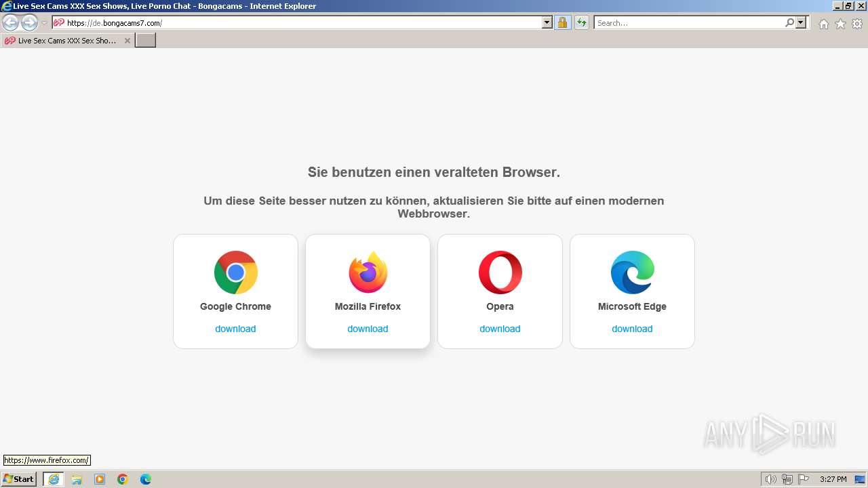Click the Mozilla Firefox label text
Screen dimensions: 868x488
click(368, 306)
